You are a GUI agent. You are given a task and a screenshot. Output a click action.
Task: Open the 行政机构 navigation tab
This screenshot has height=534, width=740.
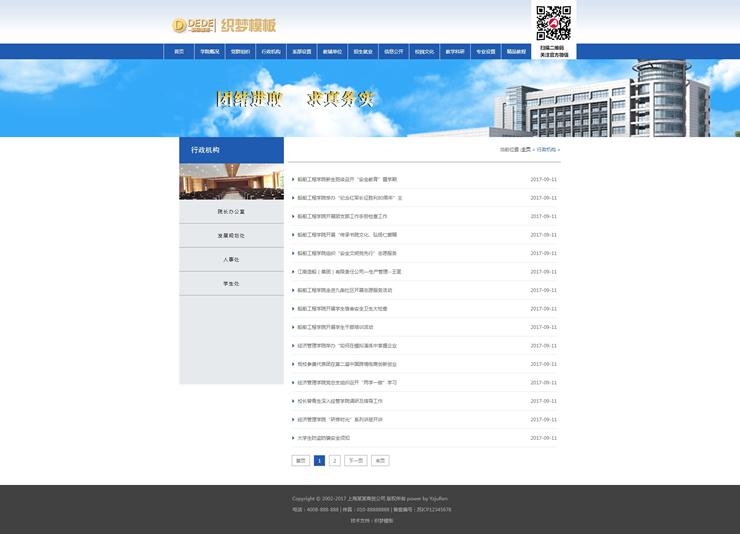click(271, 51)
